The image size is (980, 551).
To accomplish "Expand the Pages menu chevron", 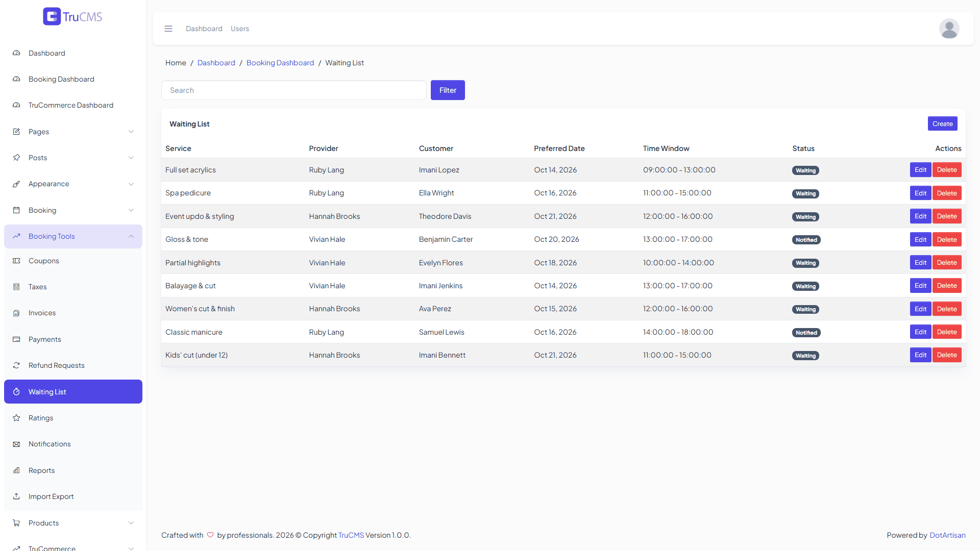I will (131, 132).
